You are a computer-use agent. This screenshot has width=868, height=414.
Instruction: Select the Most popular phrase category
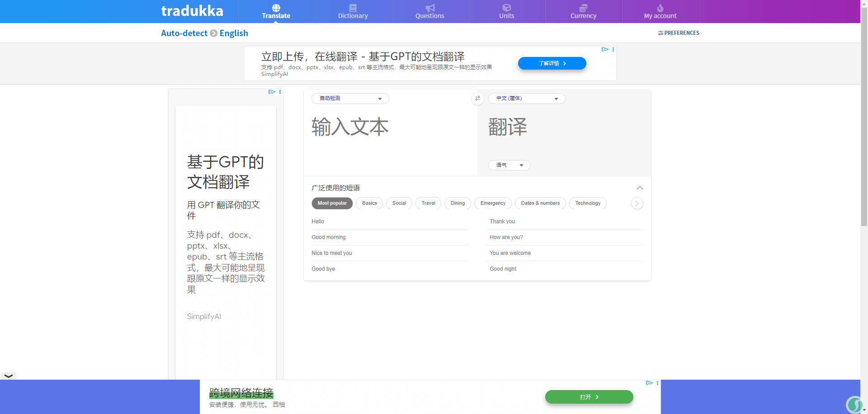pos(332,203)
